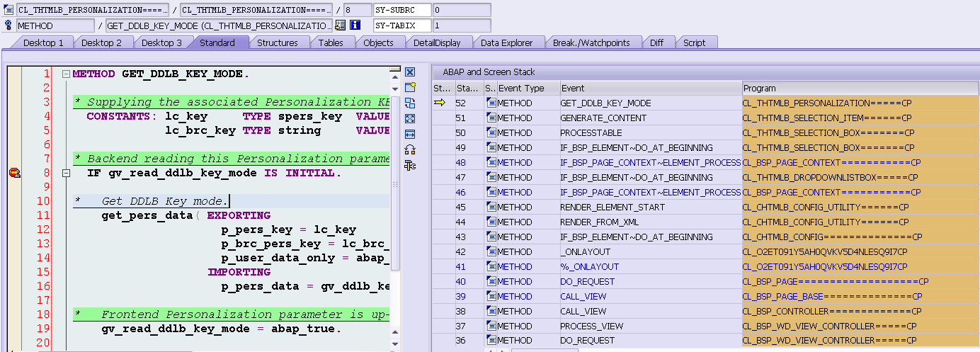Click navigate icon for stack level 36
Image resolution: width=980 pixels, height=352 pixels.
[x=491, y=341]
